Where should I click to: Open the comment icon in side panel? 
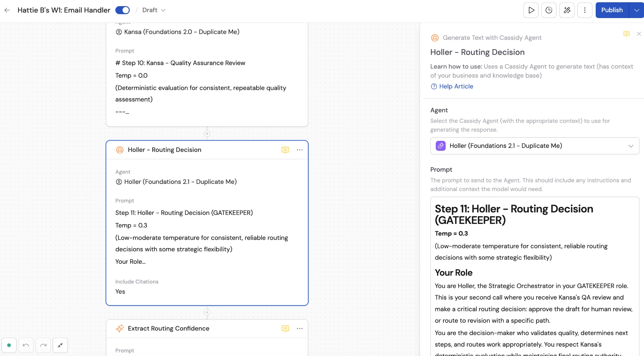pyautogui.click(x=626, y=34)
